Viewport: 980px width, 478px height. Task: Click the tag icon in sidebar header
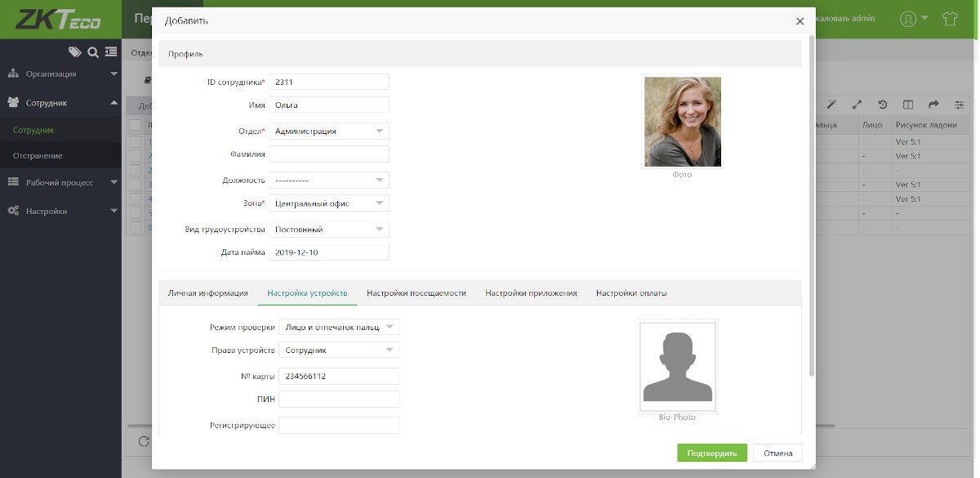[75, 52]
